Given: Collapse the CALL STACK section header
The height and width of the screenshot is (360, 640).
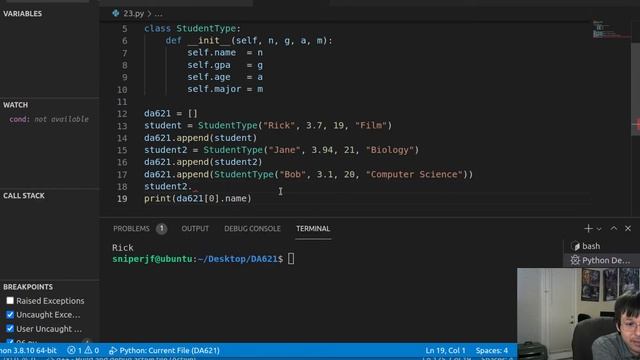Looking at the screenshot, I should pos(24,196).
